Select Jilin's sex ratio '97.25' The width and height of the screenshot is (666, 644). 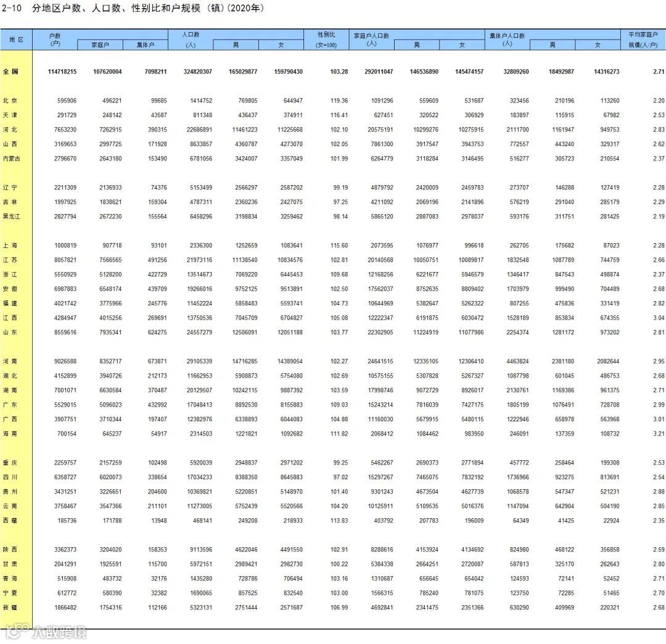(340, 202)
